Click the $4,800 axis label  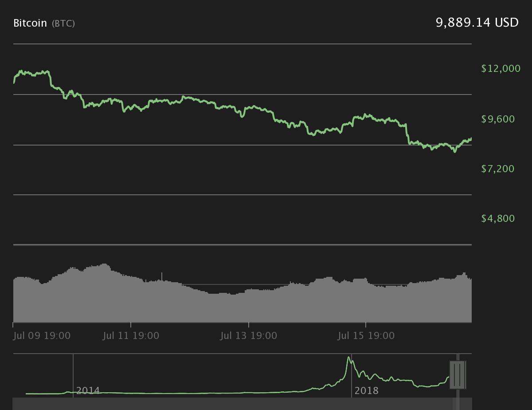click(498, 218)
